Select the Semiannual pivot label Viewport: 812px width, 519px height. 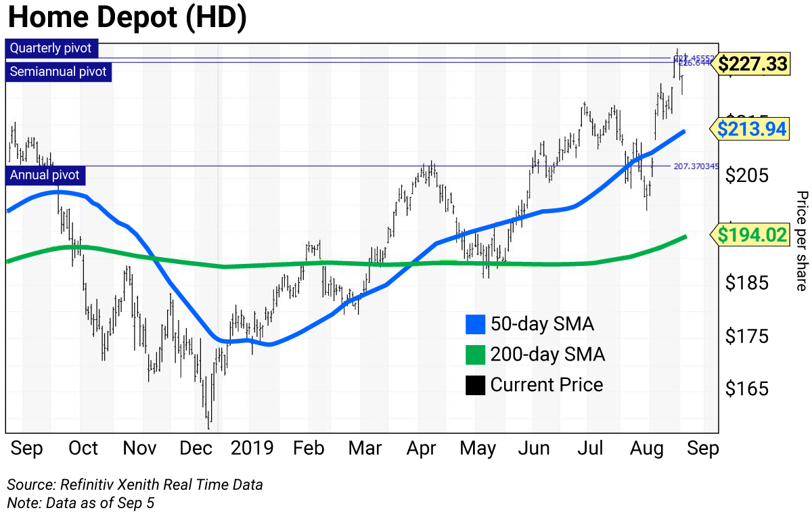tap(58, 71)
